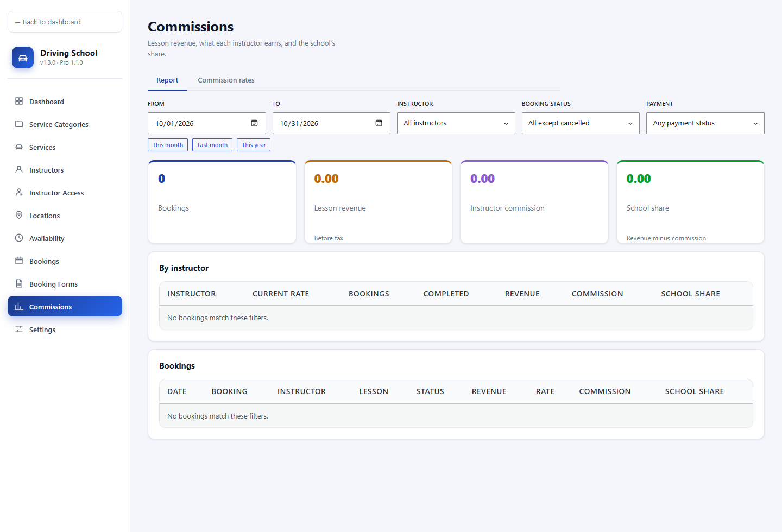Click the 'Before tax' caption
Image resolution: width=782 pixels, height=532 pixels.
329,238
